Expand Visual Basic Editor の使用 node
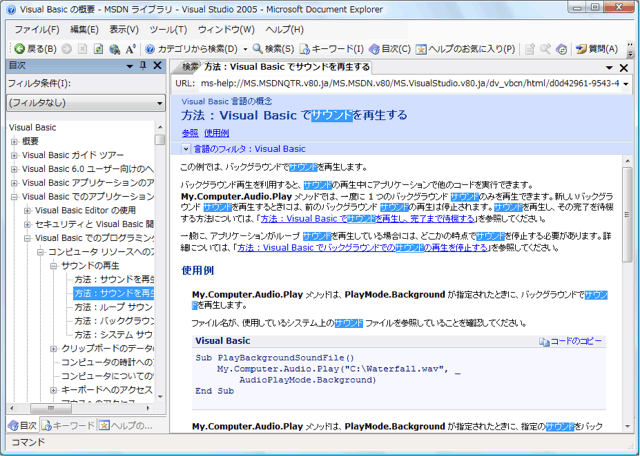The height and width of the screenshot is (456, 640). tap(27, 211)
